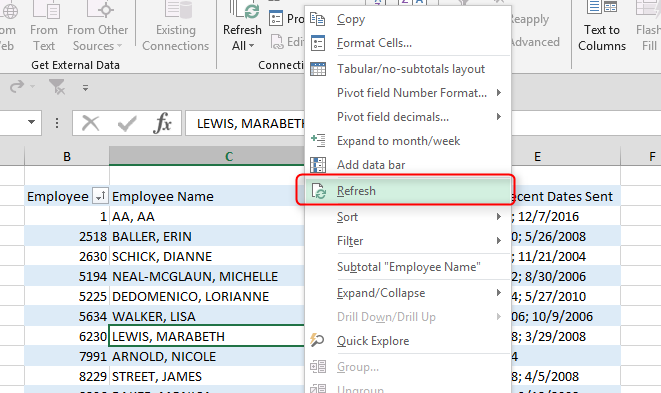Image resolution: width=661 pixels, height=393 pixels.
Task: Click the From Text import icon
Action: (x=44, y=26)
